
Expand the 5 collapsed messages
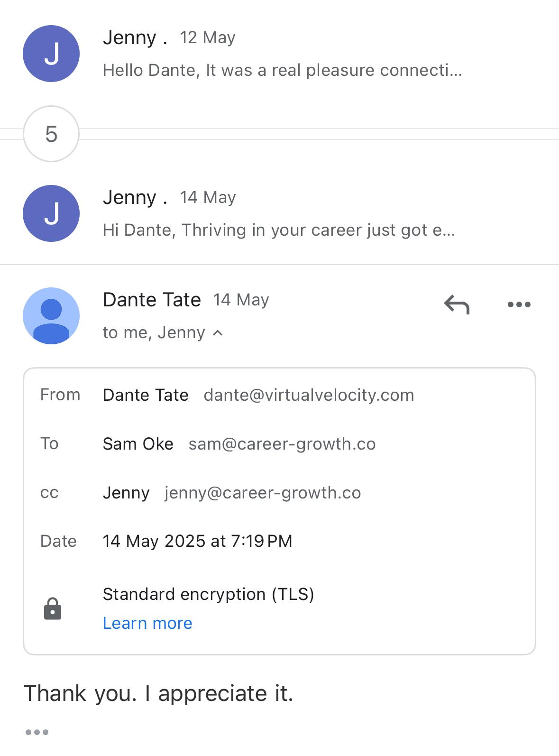(51, 134)
